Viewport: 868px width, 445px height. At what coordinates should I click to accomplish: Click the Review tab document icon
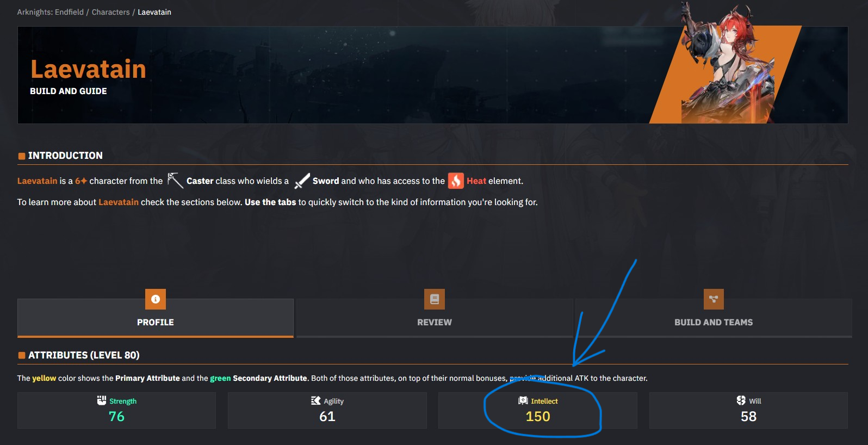pyautogui.click(x=435, y=299)
